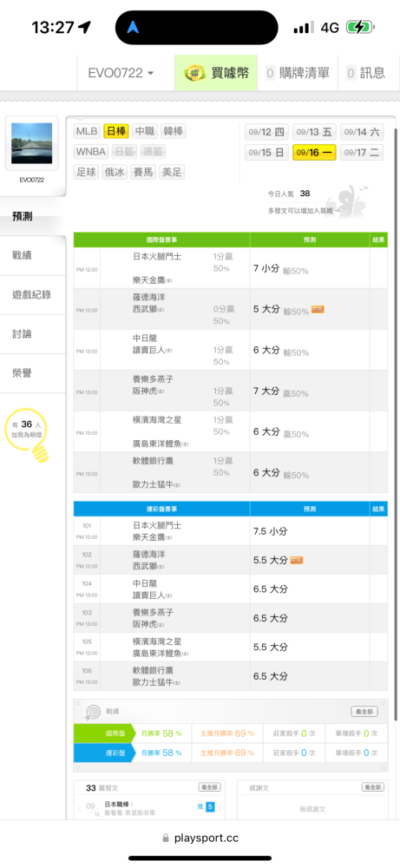
Task: Select the 俄冰 sport filter
Action: coord(115,172)
